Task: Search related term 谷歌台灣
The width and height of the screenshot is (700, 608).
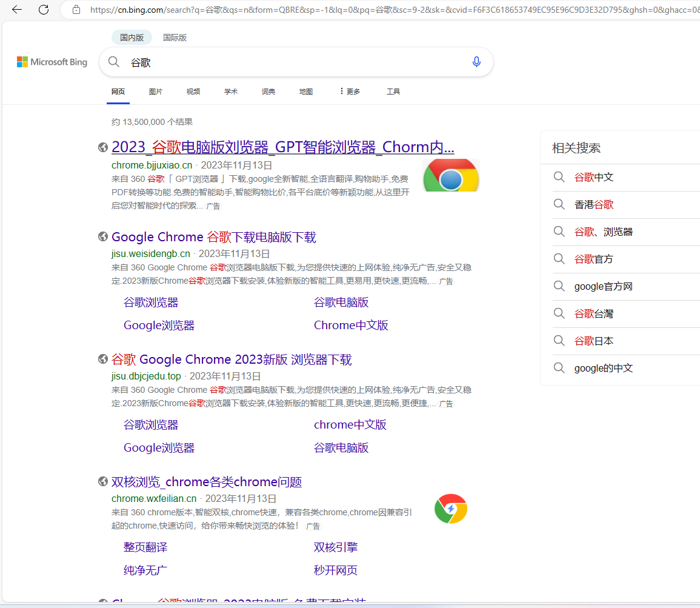Action: coord(594,314)
